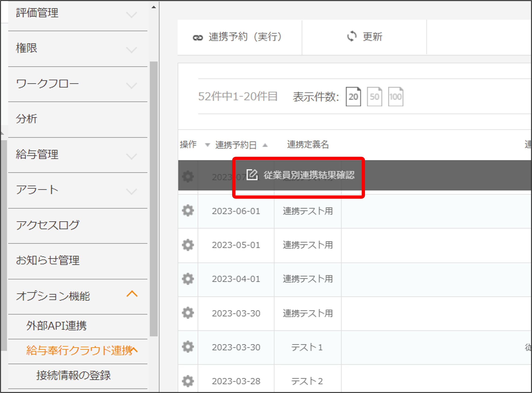Open the 外部API連携 submenu item

point(78,326)
